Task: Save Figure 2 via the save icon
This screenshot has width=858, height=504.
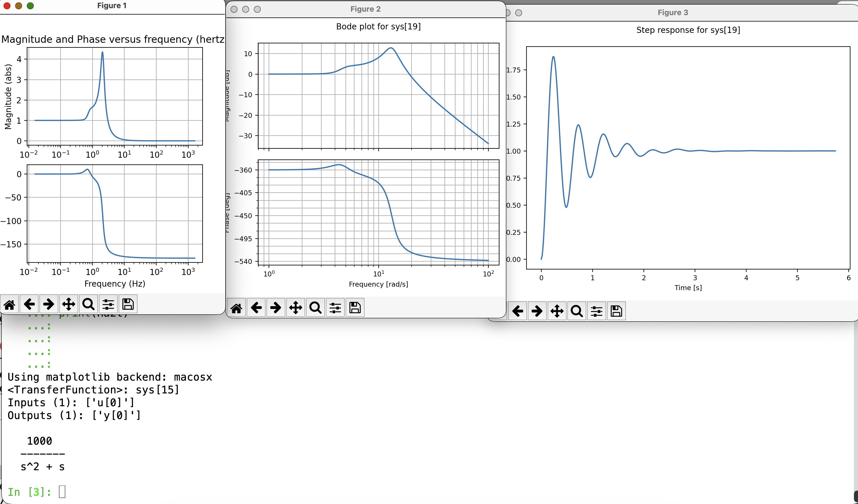Action: tap(355, 308)
